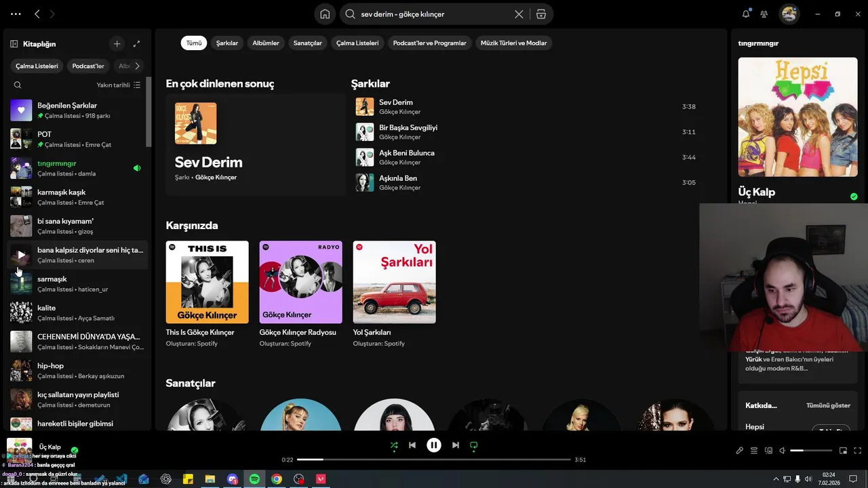Image resolution: width=868 pixels, height=488 pixels.
Task: Create a new playlist with plus icon
Action: tap(117, 44)
